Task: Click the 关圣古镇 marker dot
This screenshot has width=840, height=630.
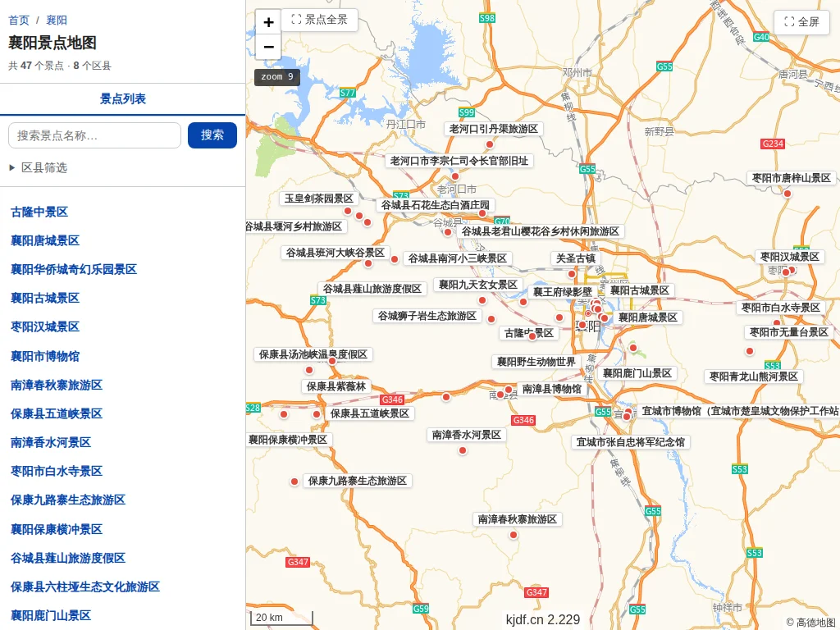Action: (x=572, y=274)
